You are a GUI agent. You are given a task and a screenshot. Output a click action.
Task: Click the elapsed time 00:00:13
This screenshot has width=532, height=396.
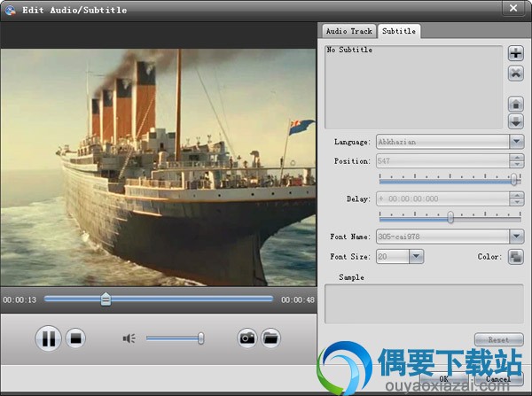click(20, 299)
